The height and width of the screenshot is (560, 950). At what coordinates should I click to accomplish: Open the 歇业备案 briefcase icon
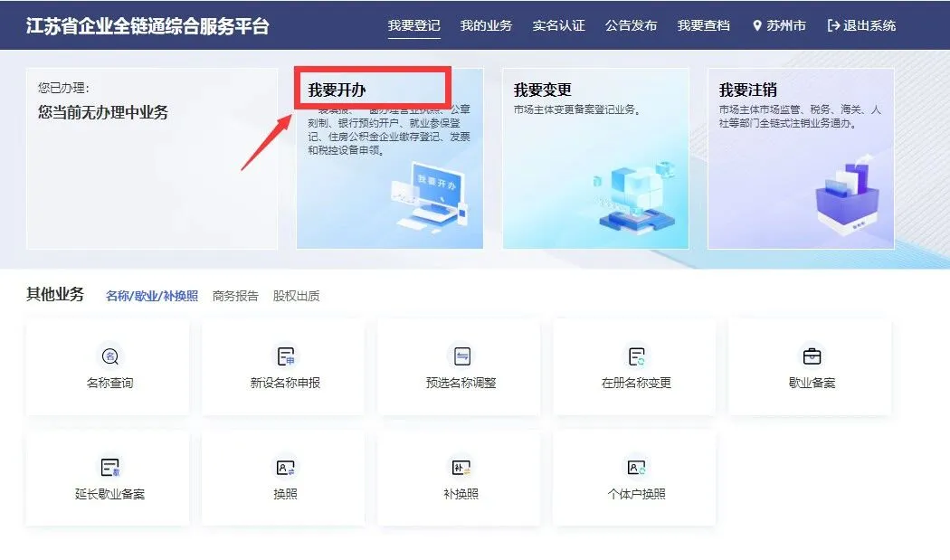(812, 356)
